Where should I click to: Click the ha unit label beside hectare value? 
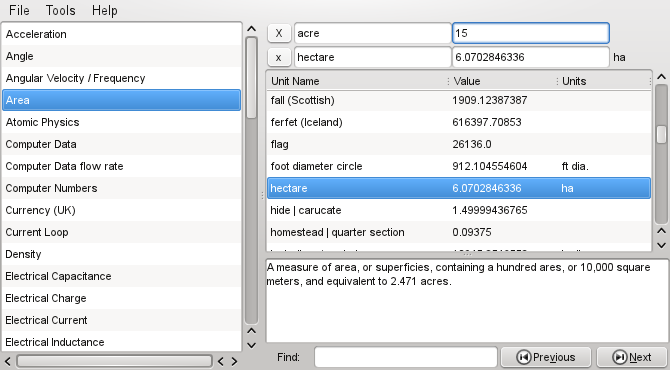click(619, 57)
